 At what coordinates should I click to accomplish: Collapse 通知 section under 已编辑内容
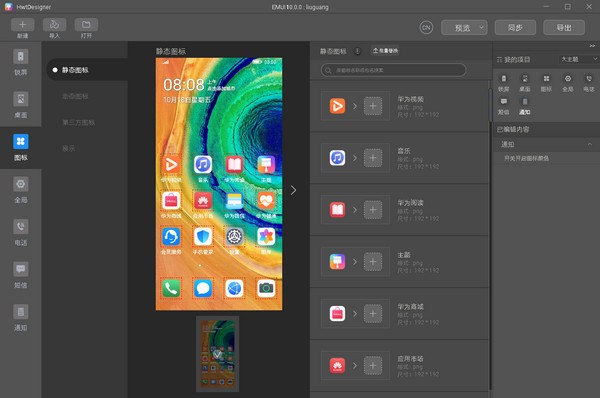590,144
